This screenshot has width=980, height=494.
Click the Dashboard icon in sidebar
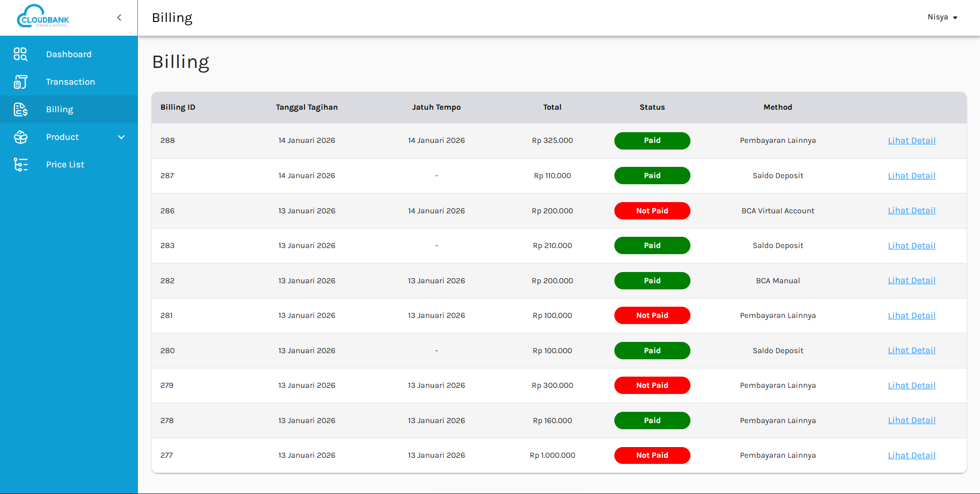20,54
